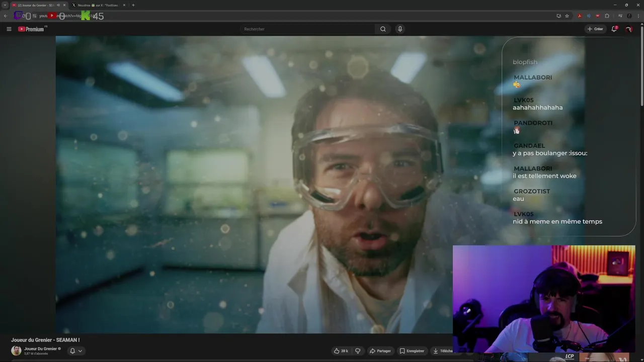This screenshot has width=644, height=362.
Task: Open the tab search dropdown arrow
Action: [5, 5]
